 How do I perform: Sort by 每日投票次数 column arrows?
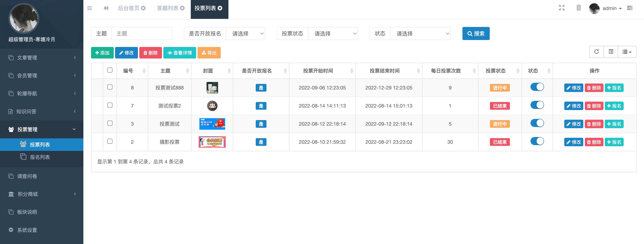pos(474,71)
